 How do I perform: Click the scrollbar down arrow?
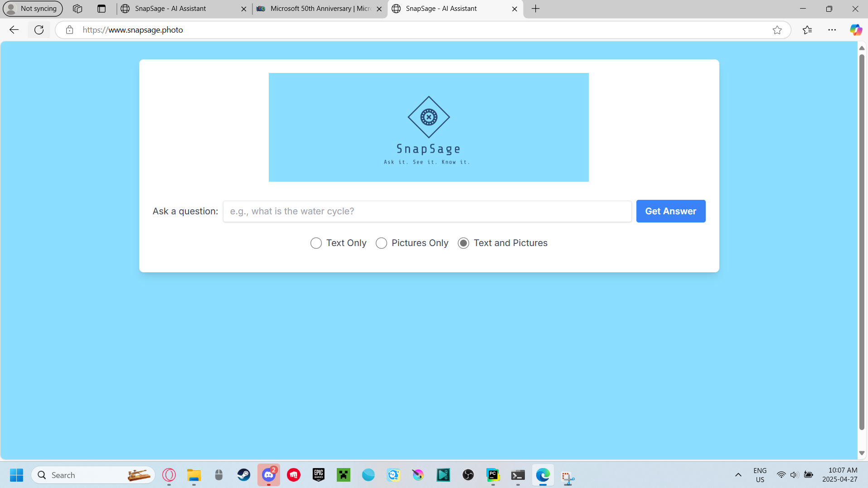[x=862, y=453]
